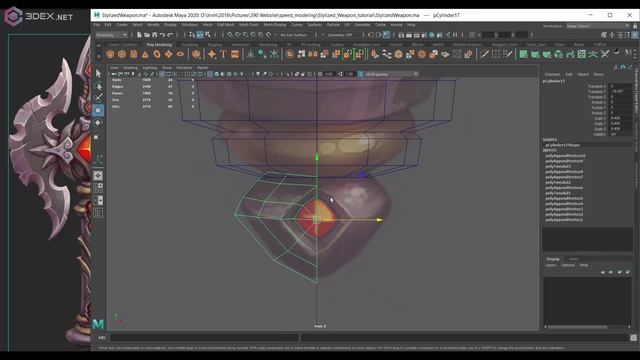
Task: Select polyAppendVertex10 in INPUTS list
Action: coord(565,156)
